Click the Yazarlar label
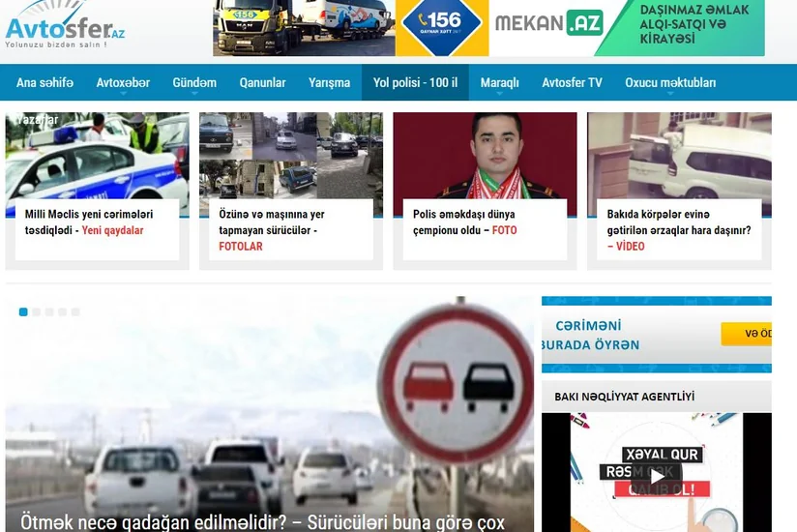 point(37,120)
